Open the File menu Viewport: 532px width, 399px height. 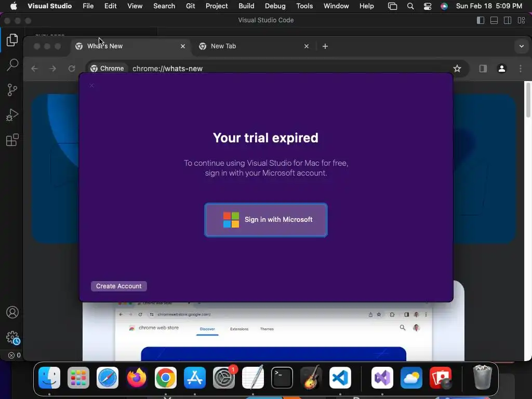(88, 6)
